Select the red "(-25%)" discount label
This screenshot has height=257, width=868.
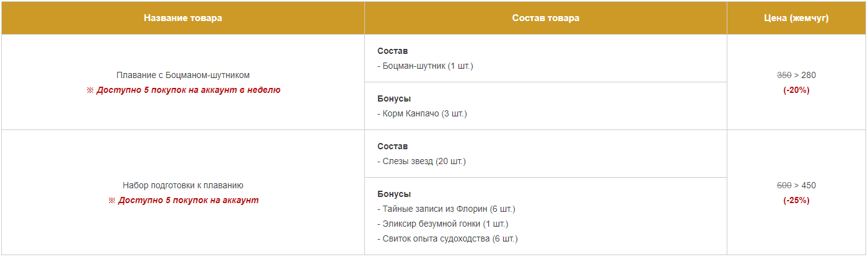click(x=796, y=200)
